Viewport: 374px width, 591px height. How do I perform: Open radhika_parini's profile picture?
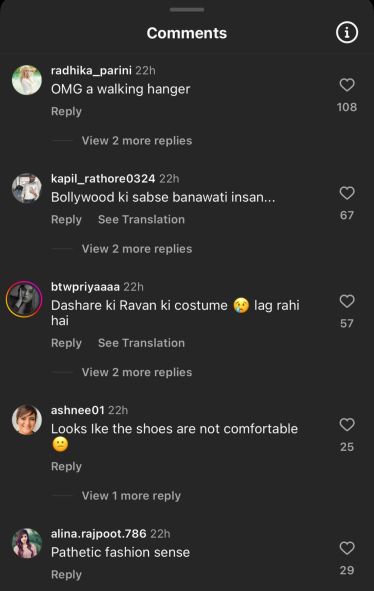[x=27, y=80]
